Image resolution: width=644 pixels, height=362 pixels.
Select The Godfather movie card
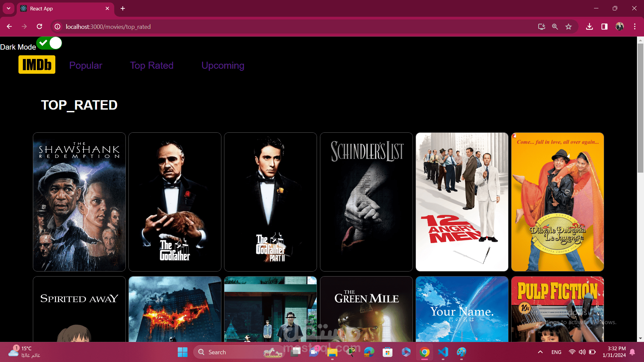[175, 202]
